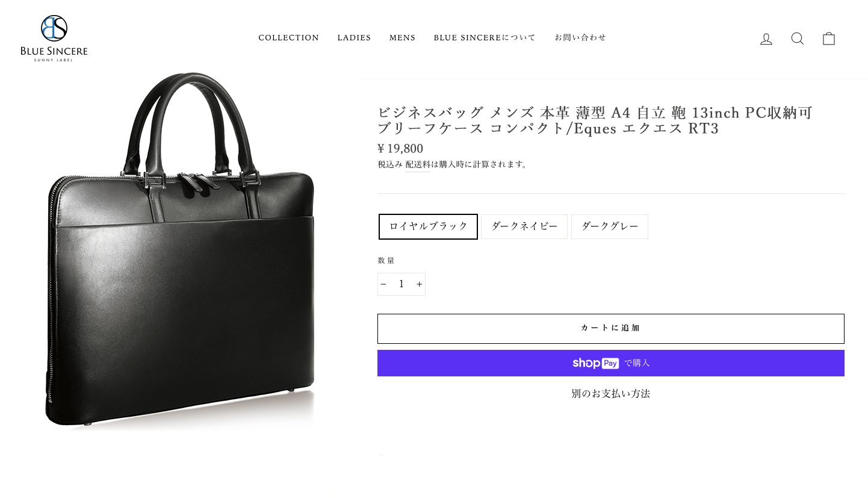
Task: Select the ダークネイビー color option
Action: [x=524, y=226]
